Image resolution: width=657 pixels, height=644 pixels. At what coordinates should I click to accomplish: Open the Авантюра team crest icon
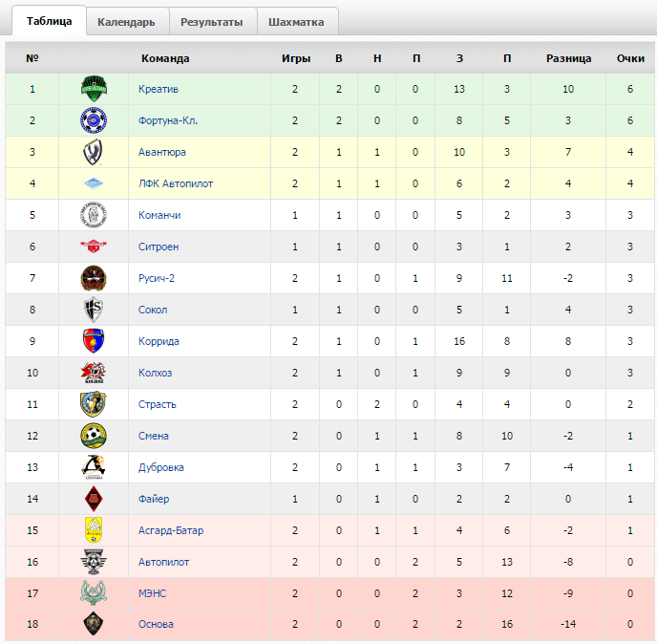pyautogui.click(x=93, y=152)
